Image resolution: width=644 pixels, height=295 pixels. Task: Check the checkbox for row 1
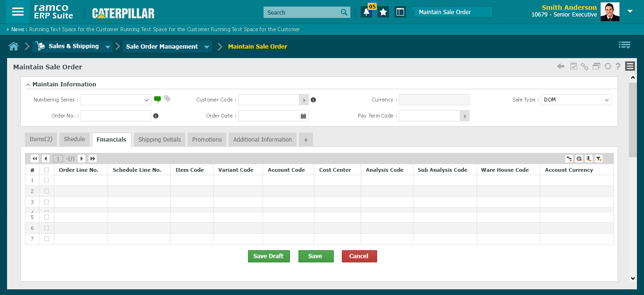point(46,180)
